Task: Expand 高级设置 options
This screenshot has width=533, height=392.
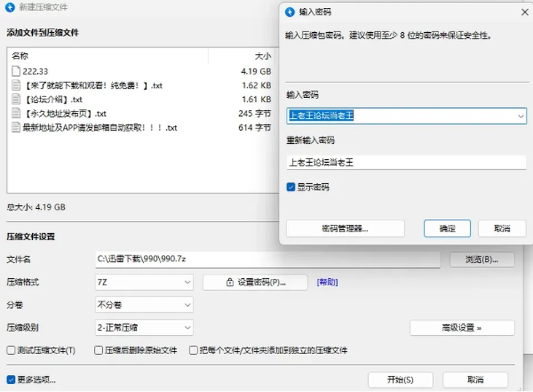Action: (x=462, y=328)
